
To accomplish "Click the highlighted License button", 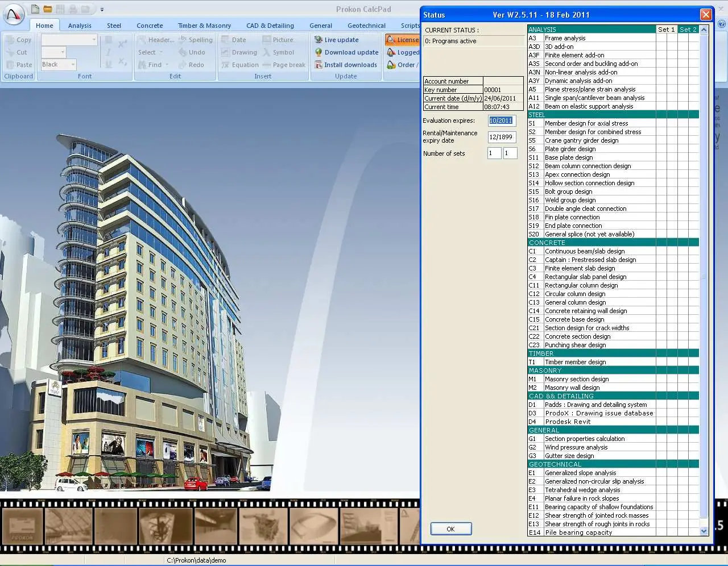I will [403, 40].
